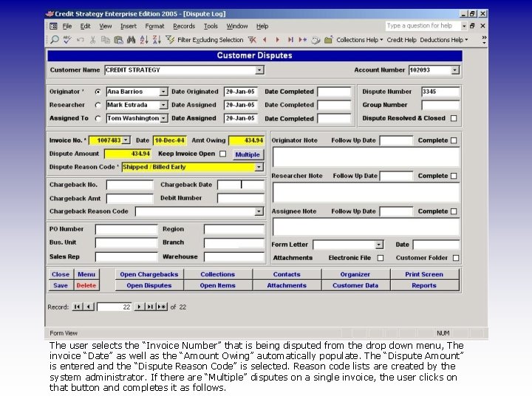The image size is (532, 399).
Task: Click the Multiple button
Action: click(248, 154)
